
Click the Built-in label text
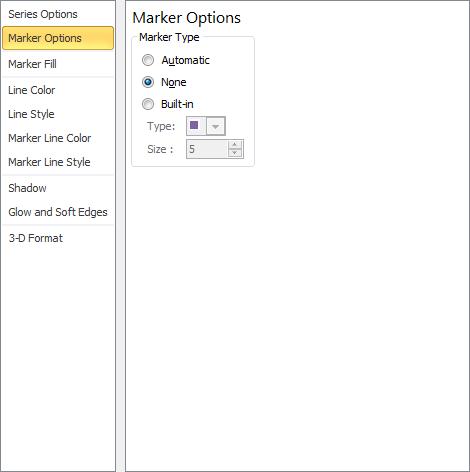(177, 104)
